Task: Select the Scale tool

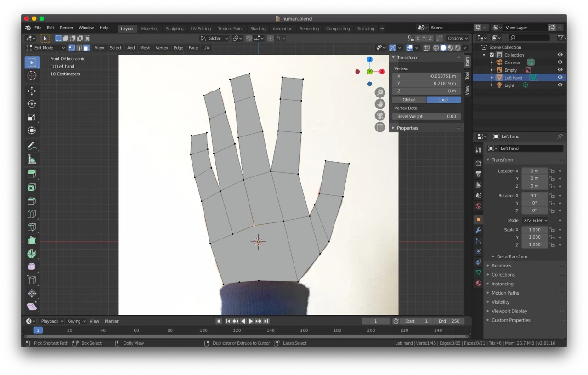Action: (32, 117)
